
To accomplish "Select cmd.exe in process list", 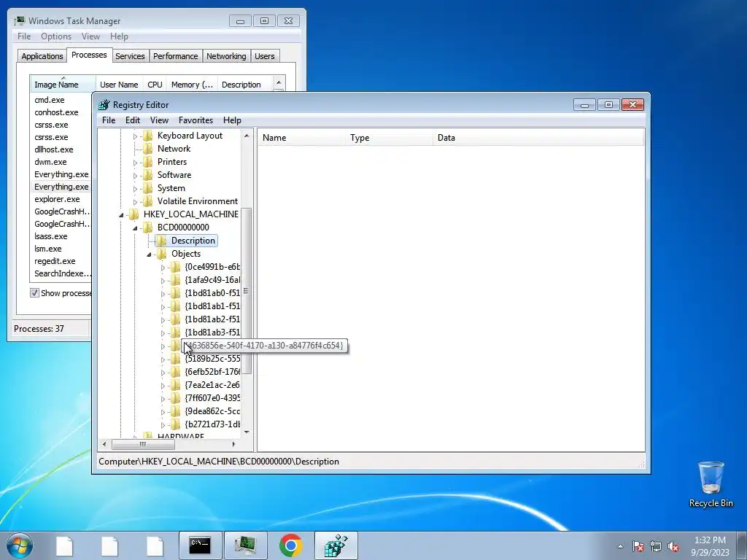I will point(50,100).
